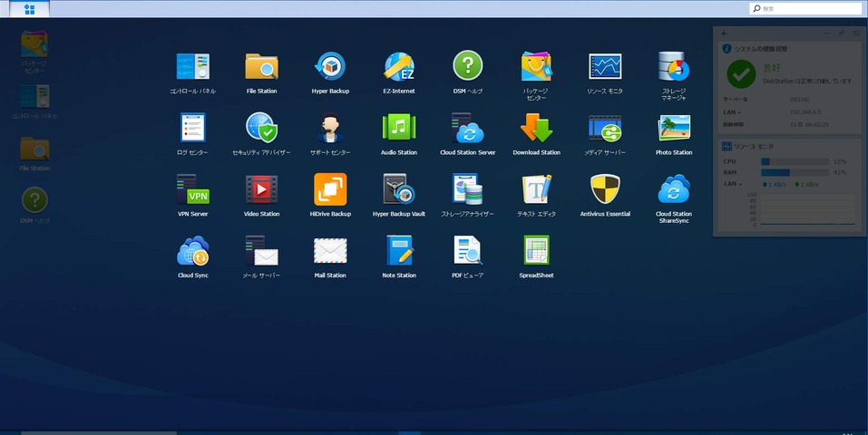
Task: Launch Audio Station
Action: click(x=399, y=128)
